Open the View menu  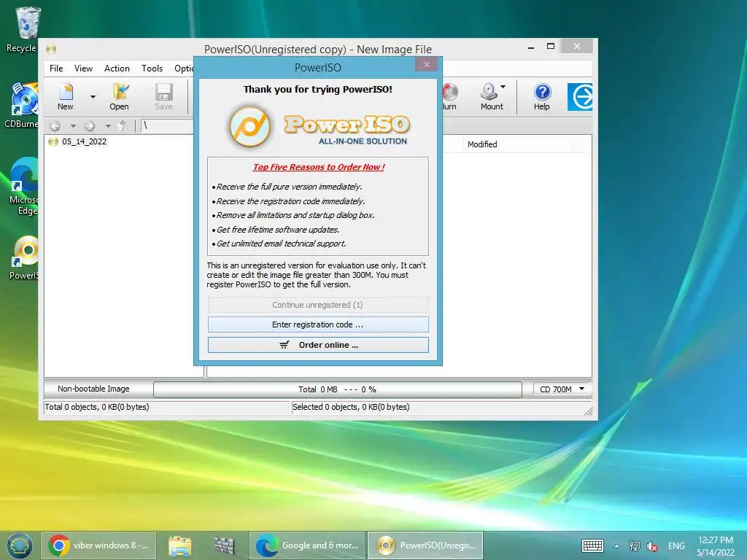click(83, 68)
